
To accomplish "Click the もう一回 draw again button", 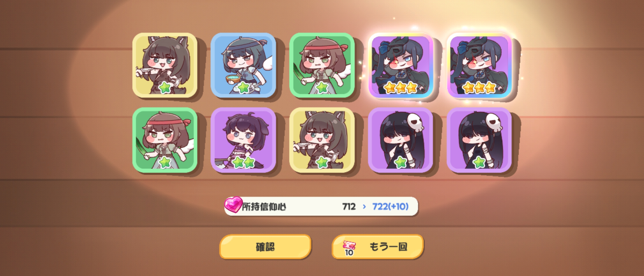I will point(377,247).
